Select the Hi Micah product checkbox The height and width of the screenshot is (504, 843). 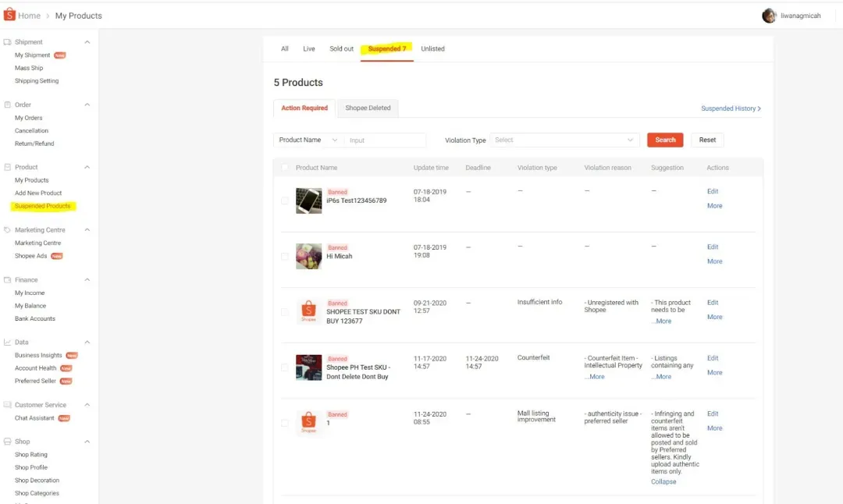[285, 257]
